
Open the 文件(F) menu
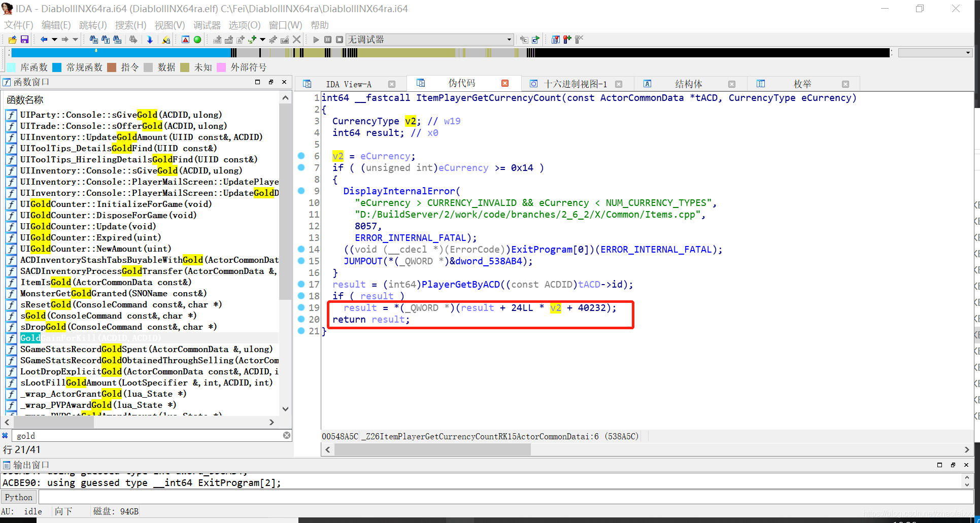click(19, 25)
